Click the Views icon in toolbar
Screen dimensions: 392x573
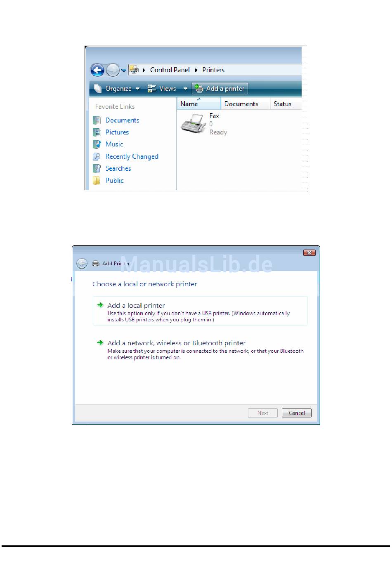[152, 88]
